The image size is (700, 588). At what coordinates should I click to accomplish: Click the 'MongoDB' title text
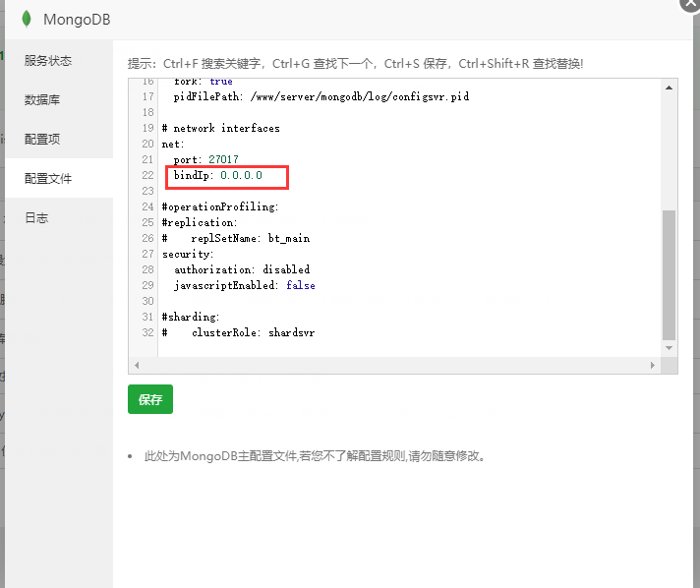tap(77, 20)
